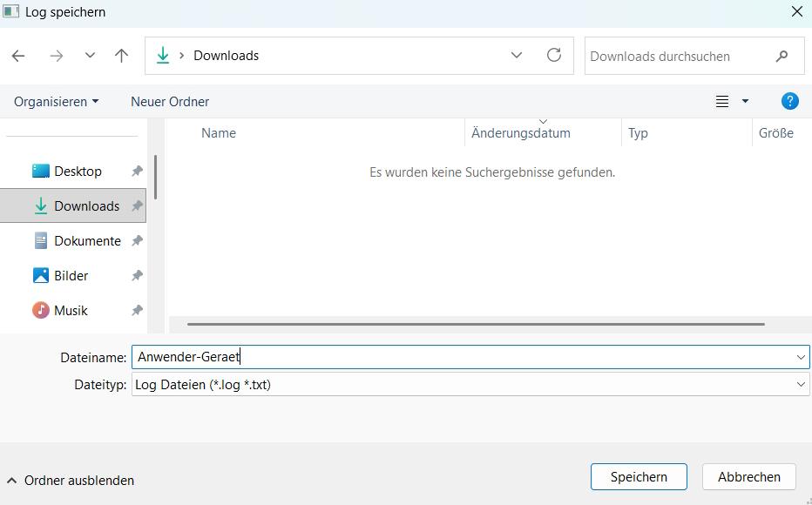Sort by Änderungsdatum column
The height and width of the screenshot is (505, 812).
pos(520,133)
